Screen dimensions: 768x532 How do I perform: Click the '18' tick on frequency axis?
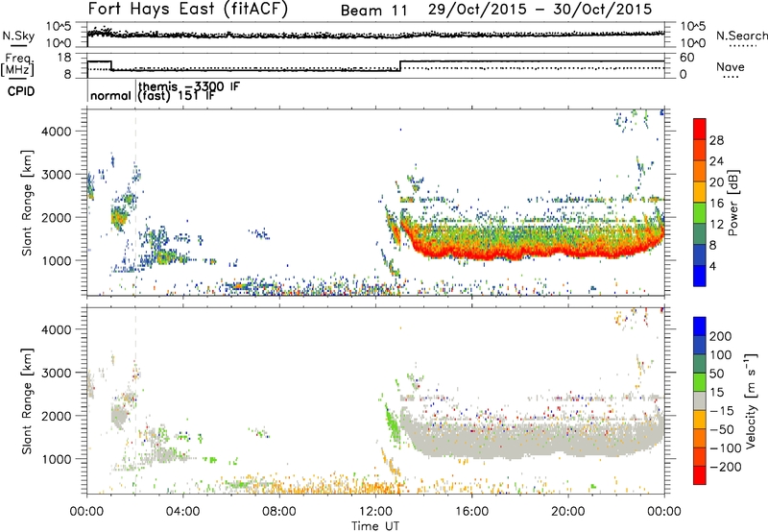click(64, 58)
